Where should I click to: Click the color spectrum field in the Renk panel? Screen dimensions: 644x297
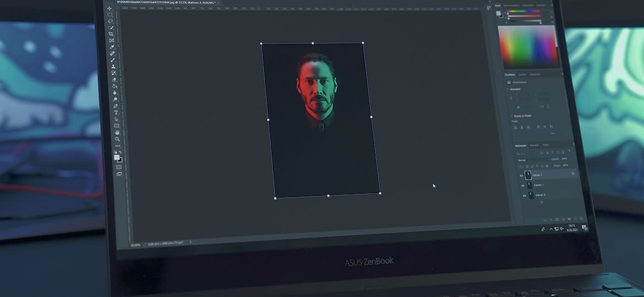(528, 47)
